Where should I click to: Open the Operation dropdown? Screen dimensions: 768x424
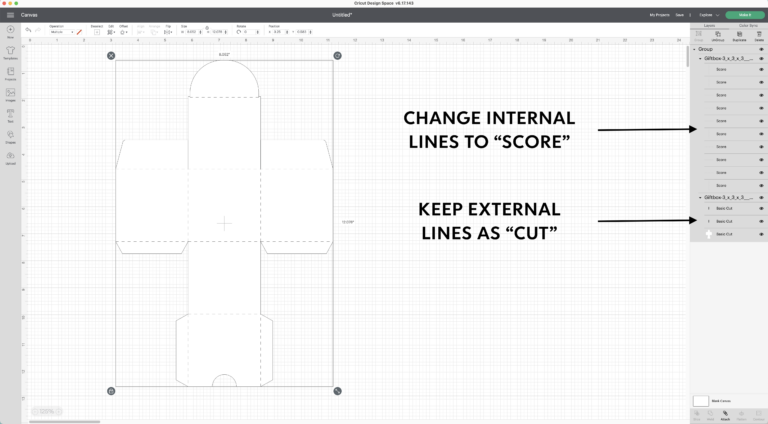click(60, 33)
